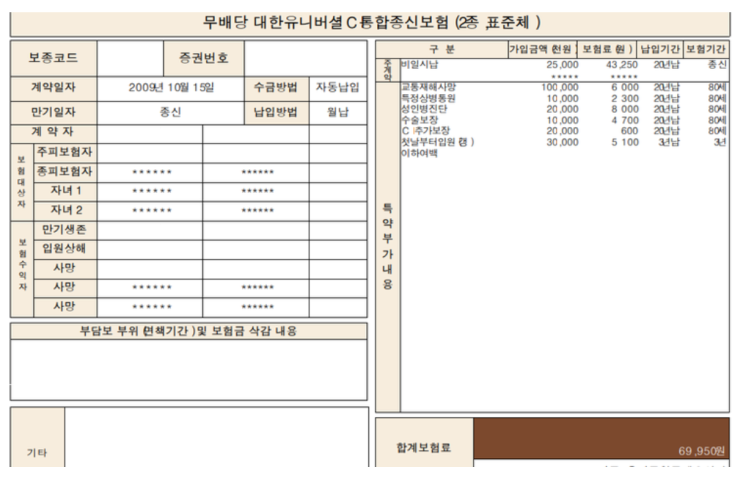Click the 가입금액(천원) column header
The height and width of the screenshot is (478, 743).
click(x=542, y=49)
